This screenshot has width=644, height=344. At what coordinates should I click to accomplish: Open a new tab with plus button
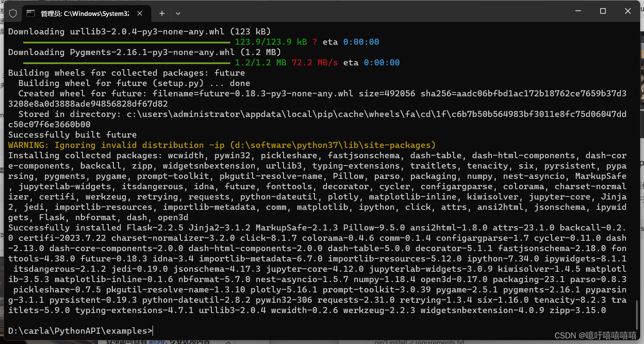[162, 13]
